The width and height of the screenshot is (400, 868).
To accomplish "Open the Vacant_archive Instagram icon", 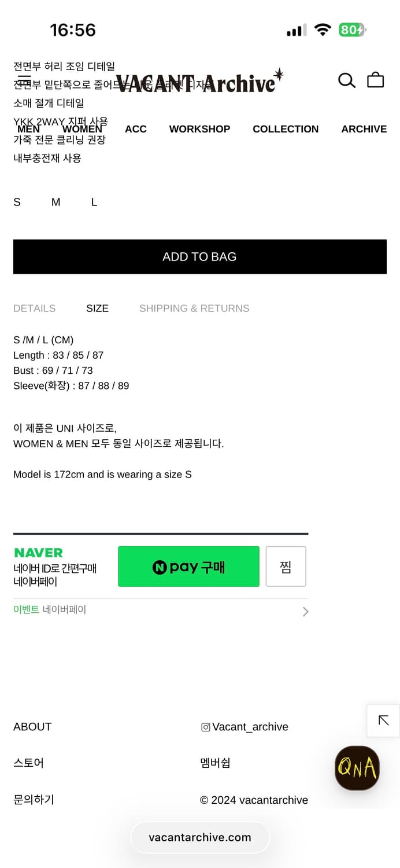I will [206, 727].
